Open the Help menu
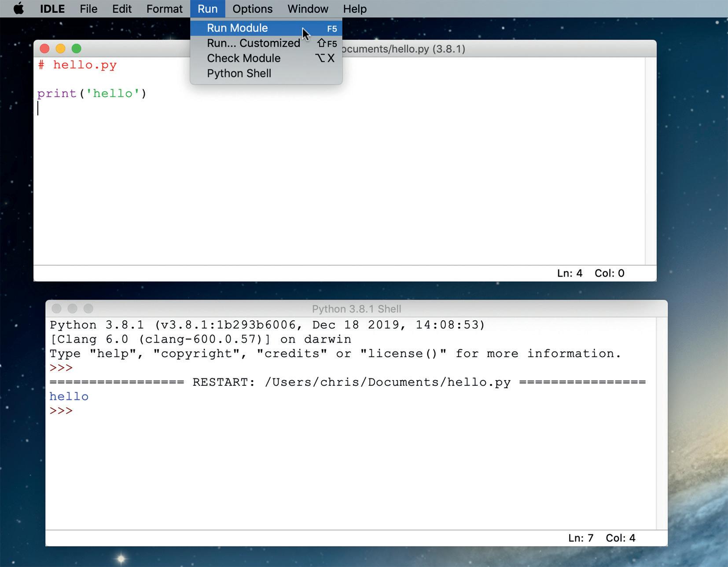This screenshot has height=567, width=728. (x=355, y=9)
